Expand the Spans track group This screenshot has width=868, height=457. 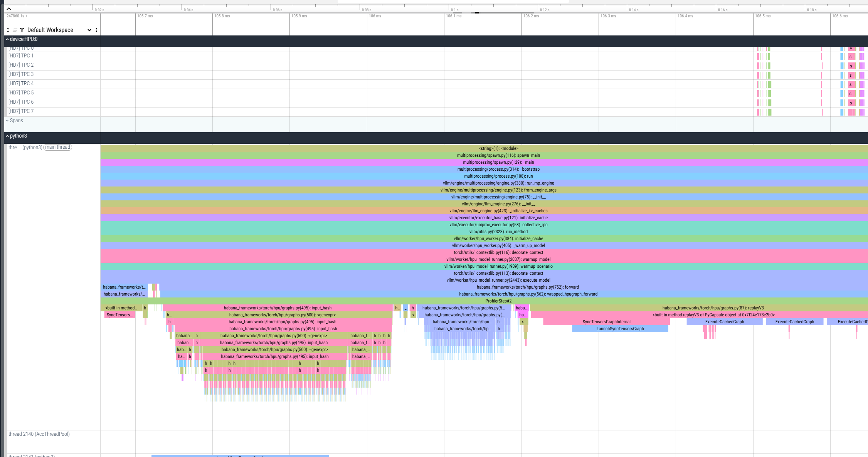click(x=7, y=121)
